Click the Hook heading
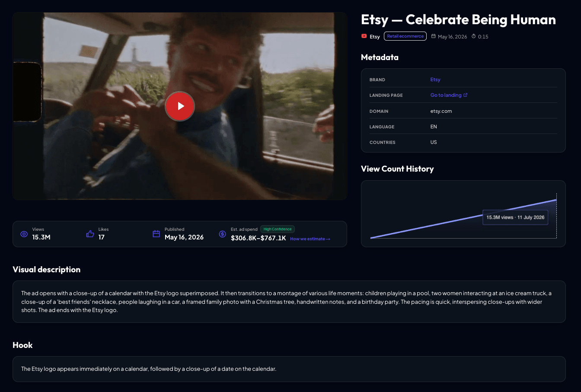This screenshot has height=392, width=581. [x=23, y=345]
